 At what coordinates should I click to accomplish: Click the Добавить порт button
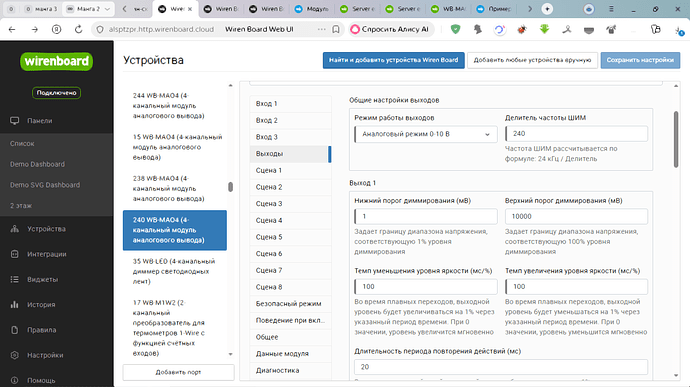tap(178, 372)
